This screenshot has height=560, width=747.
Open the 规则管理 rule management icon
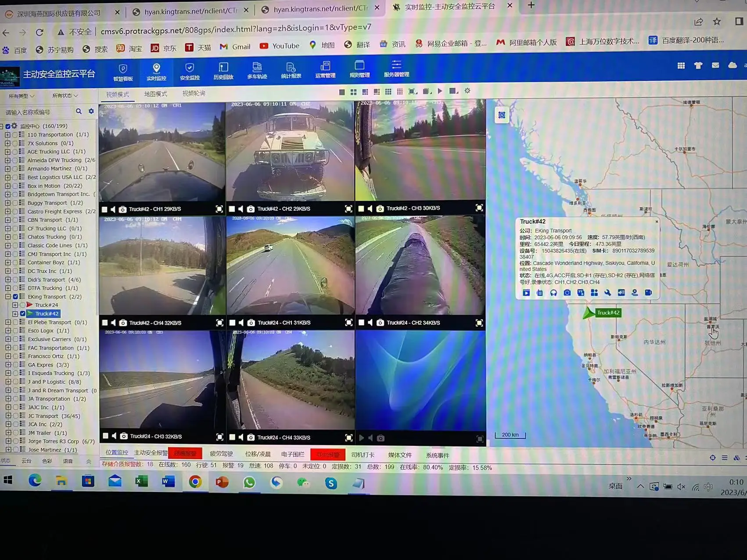click(x=360, y=71)
